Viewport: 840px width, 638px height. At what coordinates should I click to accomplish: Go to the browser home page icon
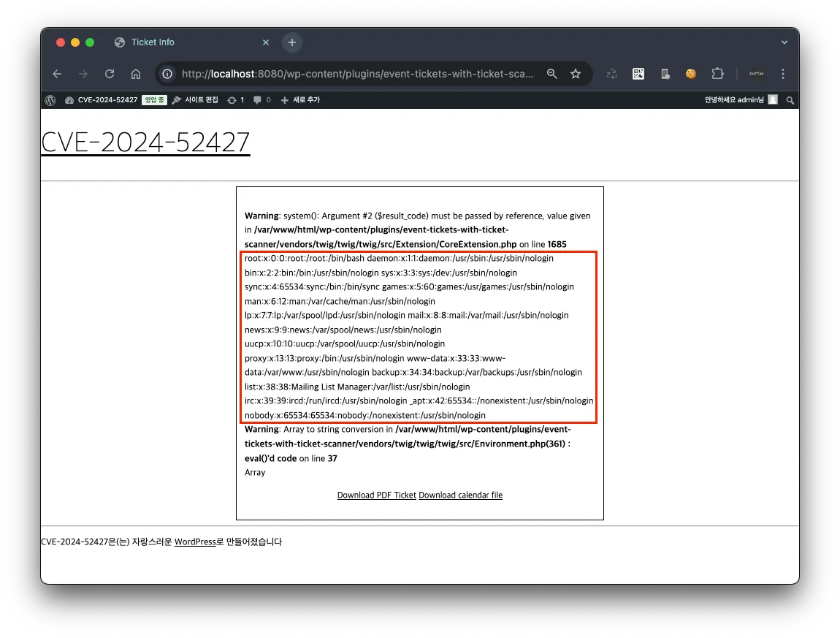[x=136, y=74]
